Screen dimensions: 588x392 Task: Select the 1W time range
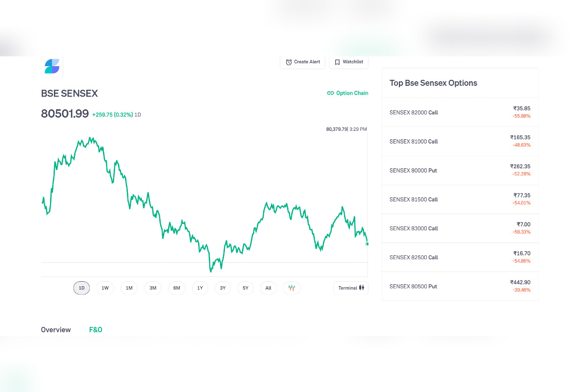pyautogui.click(x=105, y=288)
